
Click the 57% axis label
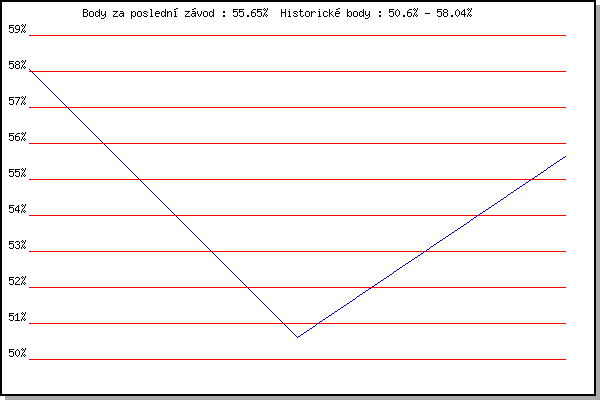(17, 101)
